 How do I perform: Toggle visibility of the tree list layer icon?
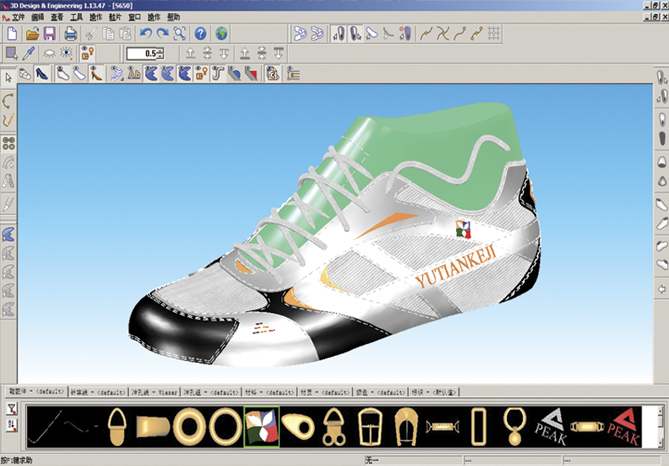293,74
